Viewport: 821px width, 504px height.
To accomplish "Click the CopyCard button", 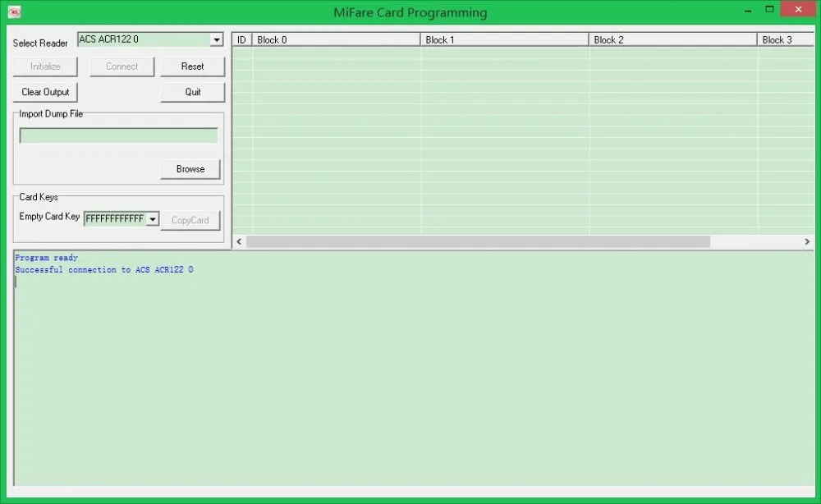I will pyautogui.click(x=190, y=220).
